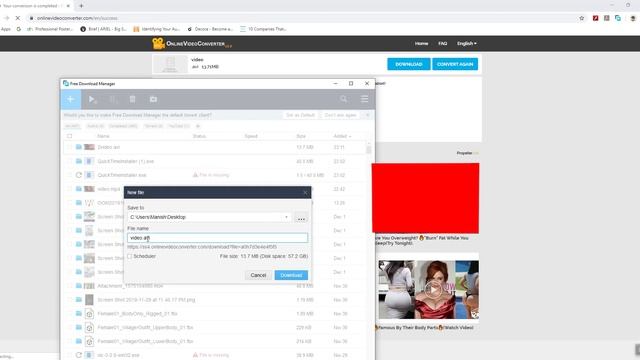Screen dimensions: 640x360
Task: Sort list by Size column header
Action: click(301, 136)
